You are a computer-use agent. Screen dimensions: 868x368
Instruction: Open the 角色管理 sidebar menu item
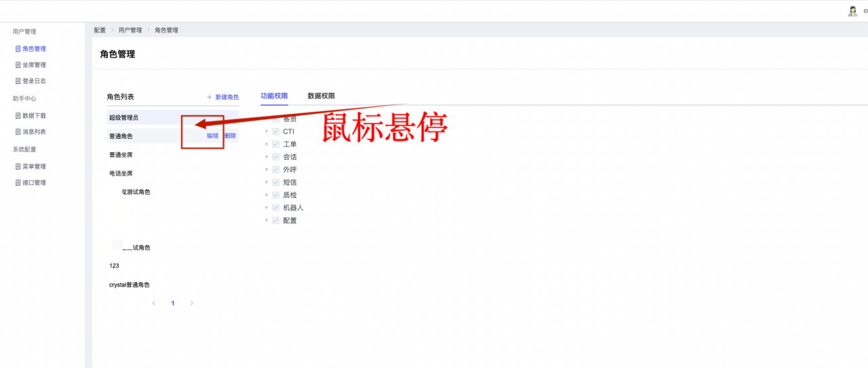(x=31, y=49)
